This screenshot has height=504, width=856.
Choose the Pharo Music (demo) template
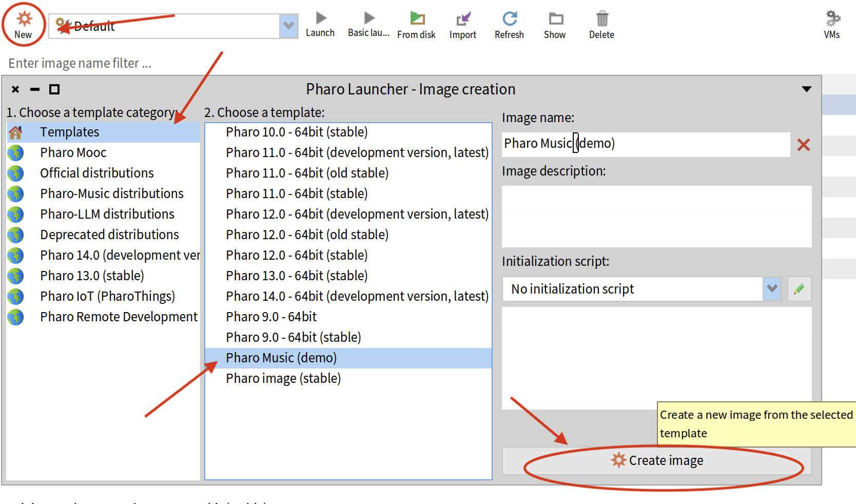point(348,358)
